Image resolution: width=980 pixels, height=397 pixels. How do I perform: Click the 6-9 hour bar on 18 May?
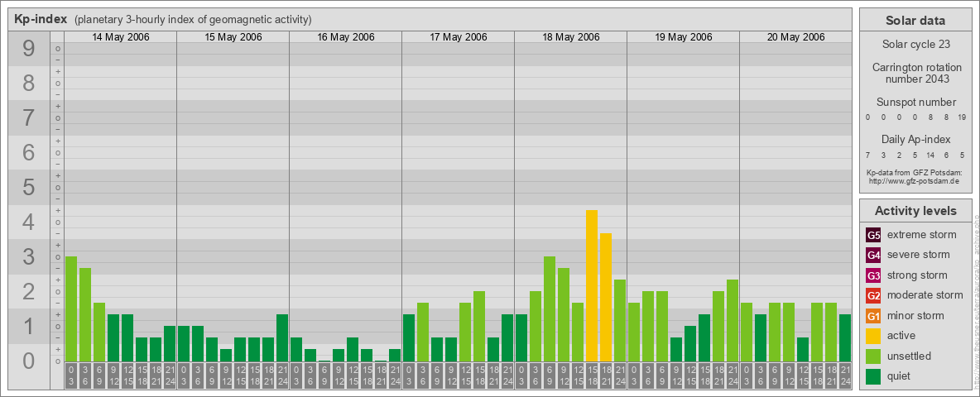point(550,309)
